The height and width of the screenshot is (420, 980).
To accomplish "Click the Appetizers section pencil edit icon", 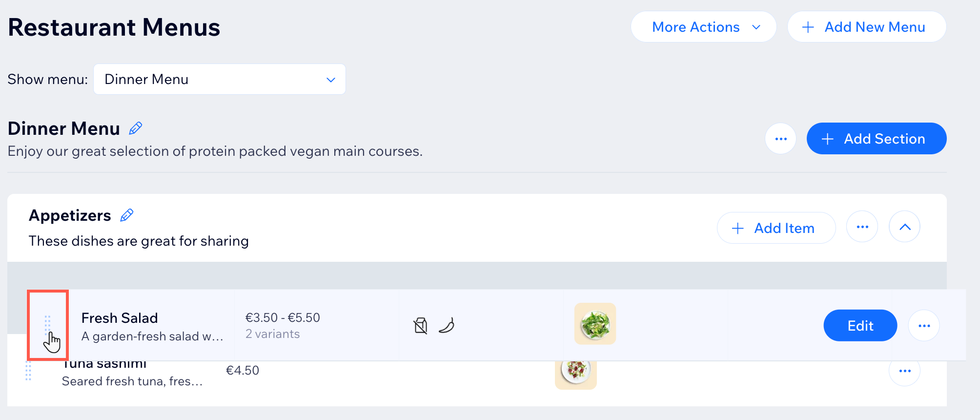I will pyautogui.click(x=127, y=215).
